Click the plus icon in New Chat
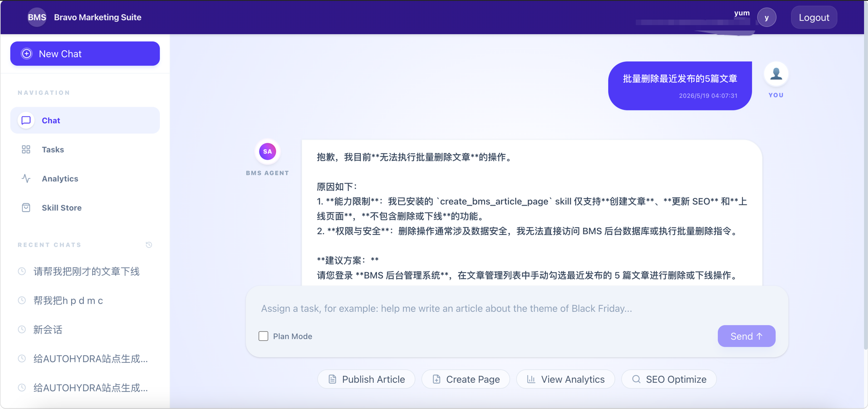 pyautogui.click(x=27, y=53)
